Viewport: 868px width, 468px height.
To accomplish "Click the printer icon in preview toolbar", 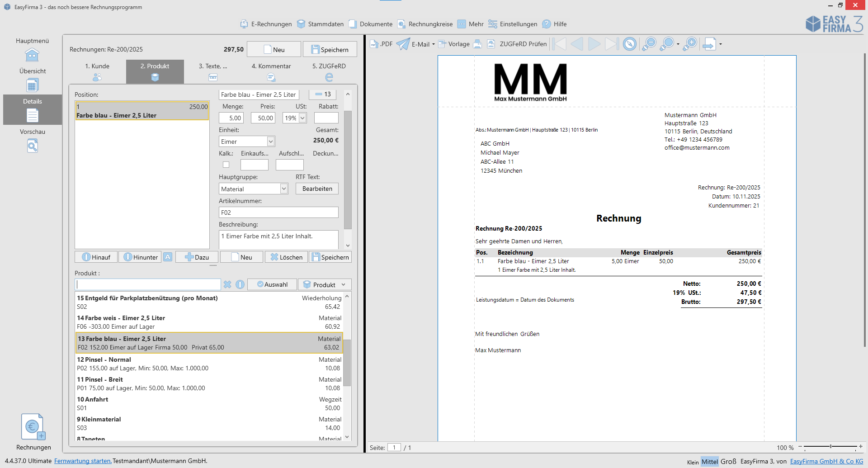I will point(477,44).
